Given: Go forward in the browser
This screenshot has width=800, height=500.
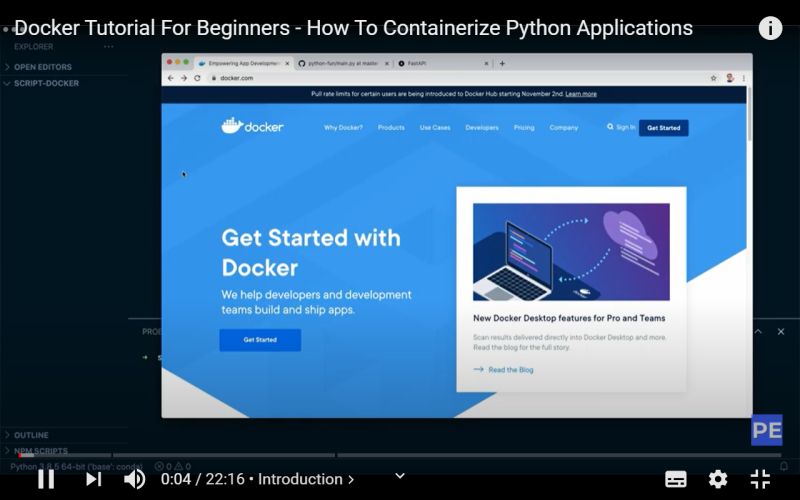Looking at the screenshot, I should [x=184, y=78].
